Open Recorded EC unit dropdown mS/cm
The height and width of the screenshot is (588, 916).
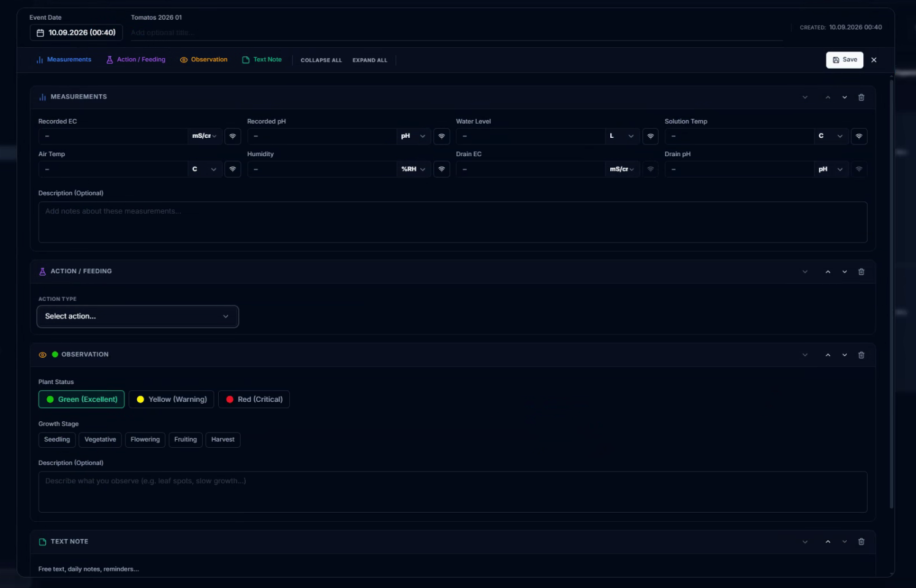coord(205,136)
